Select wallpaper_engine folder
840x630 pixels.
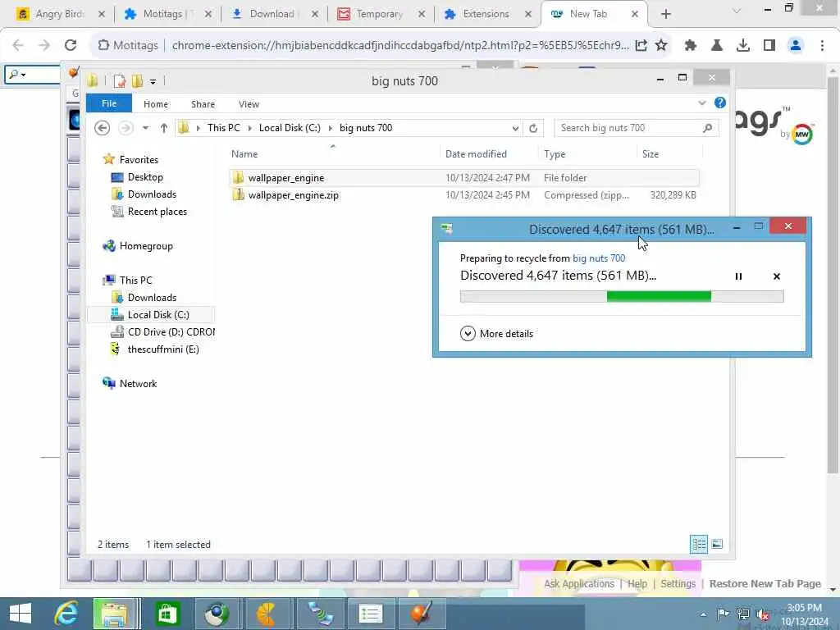pos(464,178)
